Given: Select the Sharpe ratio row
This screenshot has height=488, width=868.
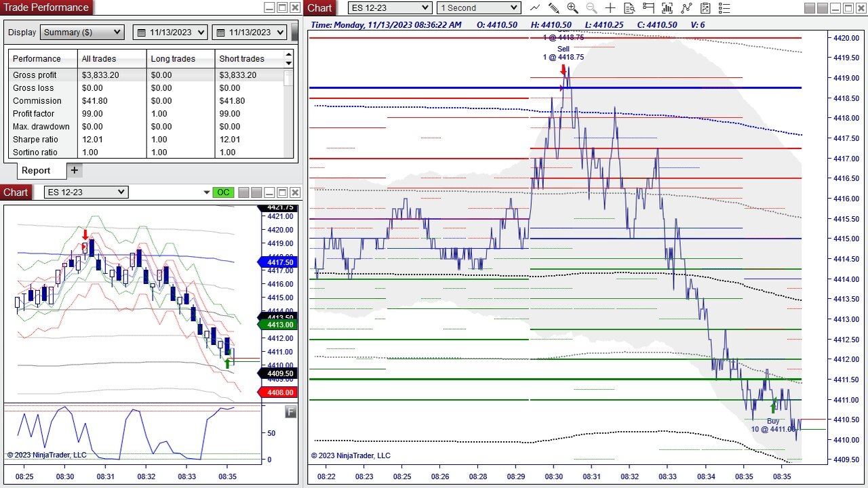Looking at the screenshot, I should (x=146, y=140).
